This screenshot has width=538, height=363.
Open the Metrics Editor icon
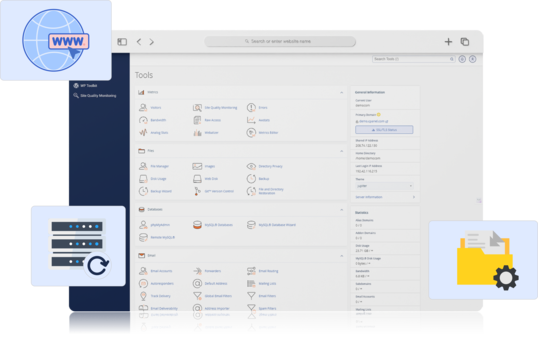coord(251,132)
